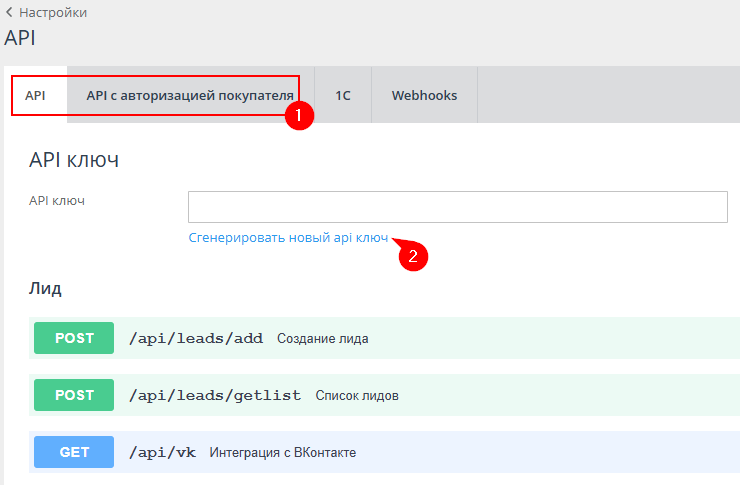Image resolution: width=740 pixels, height=485 pixels.
Task: Click POST badge for /api/leads/getlist
Action: (75, 395)
